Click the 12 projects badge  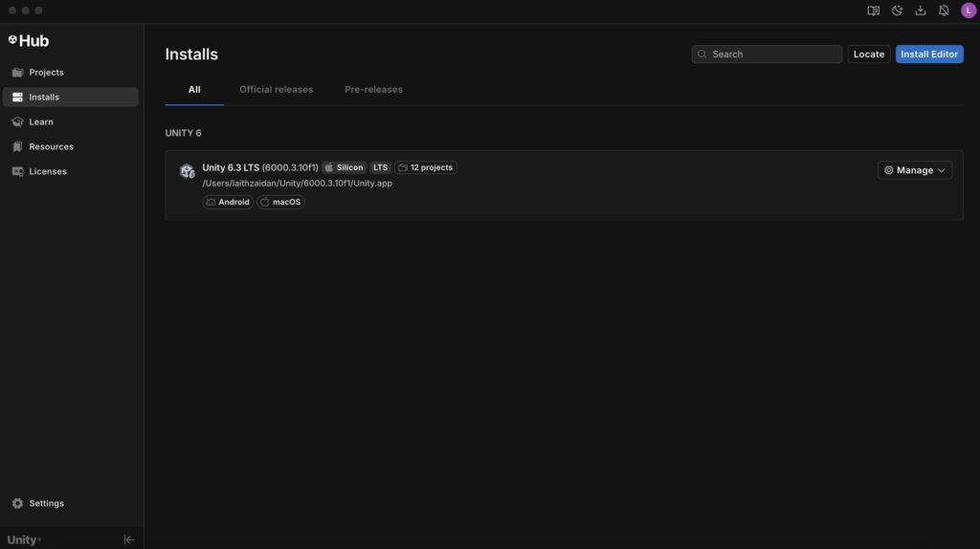426,167
